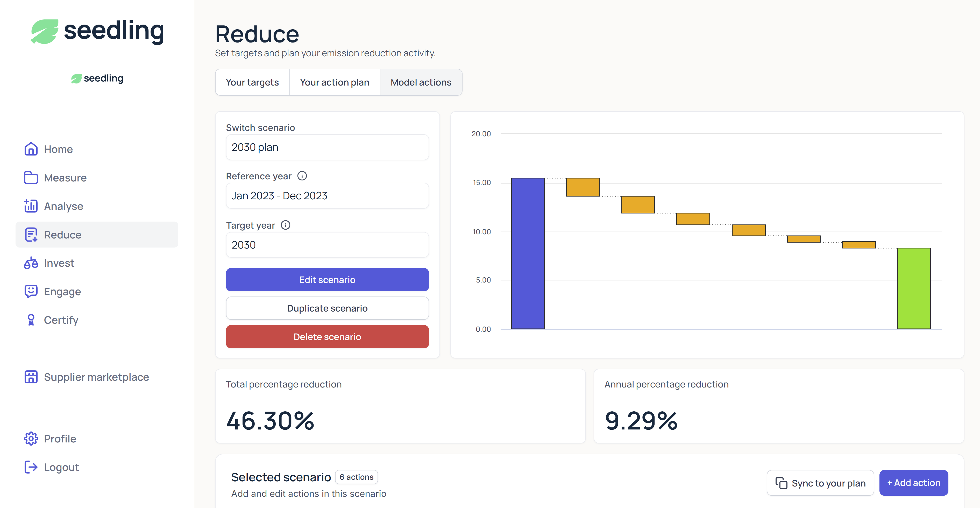Open Supplier marketplace storefront icon

tap(31, 377)
